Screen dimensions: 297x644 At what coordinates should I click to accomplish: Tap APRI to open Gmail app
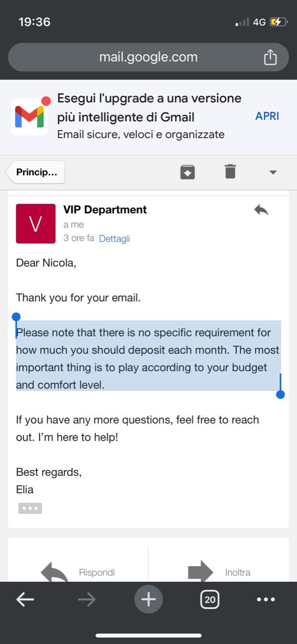267,116
